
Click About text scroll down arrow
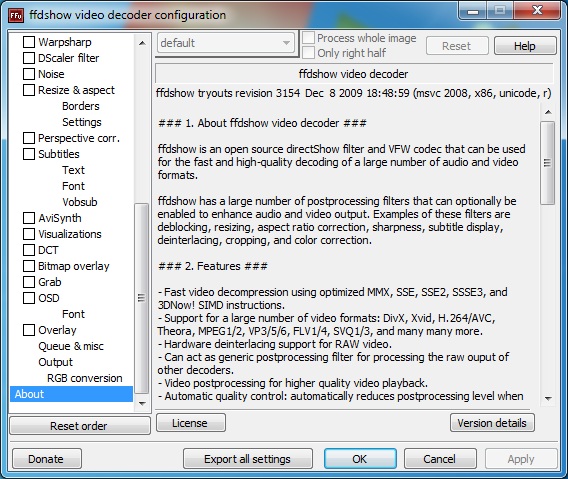tap(548, 398)
